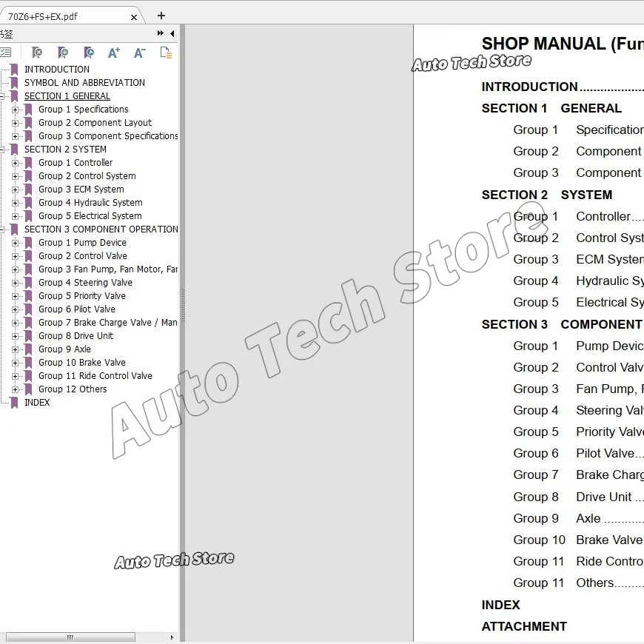Expand Group 4 Hydraulic System bookmark
This screenshot has width=644, height=644.
tap(16, 203)
